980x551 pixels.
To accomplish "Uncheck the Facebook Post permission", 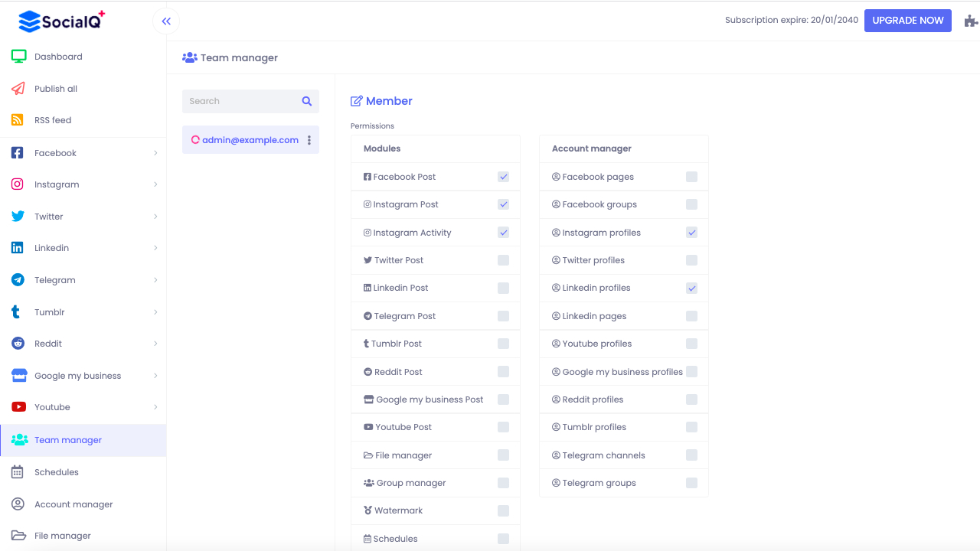I will coord(503,177).
